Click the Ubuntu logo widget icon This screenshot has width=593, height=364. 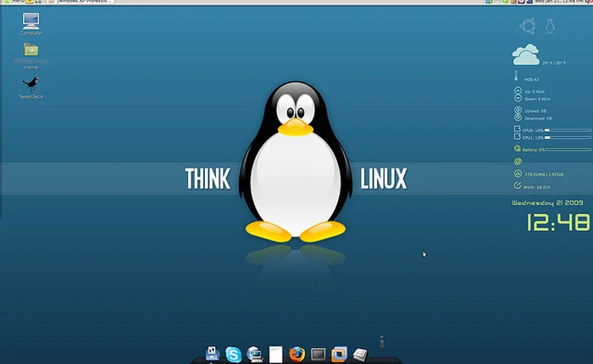(528, 26)
